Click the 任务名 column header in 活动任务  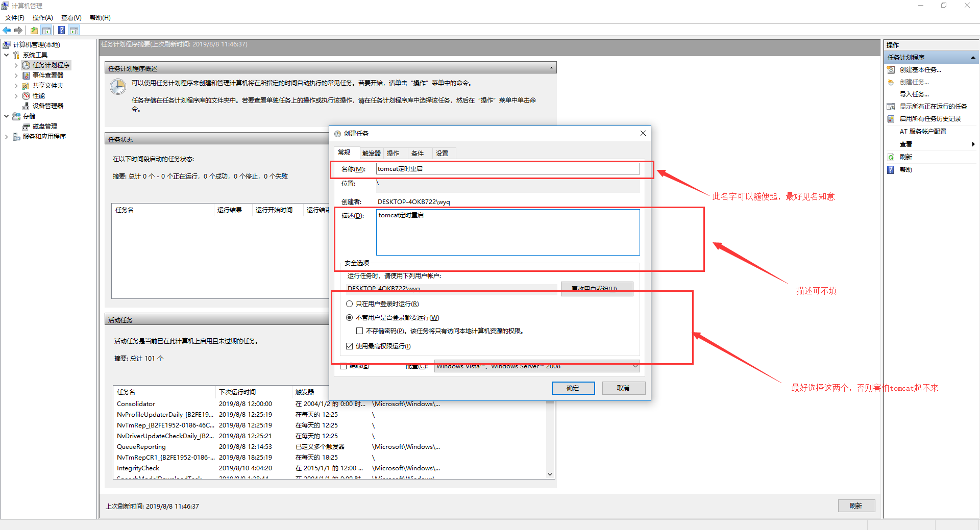click(x=163, y=392)
